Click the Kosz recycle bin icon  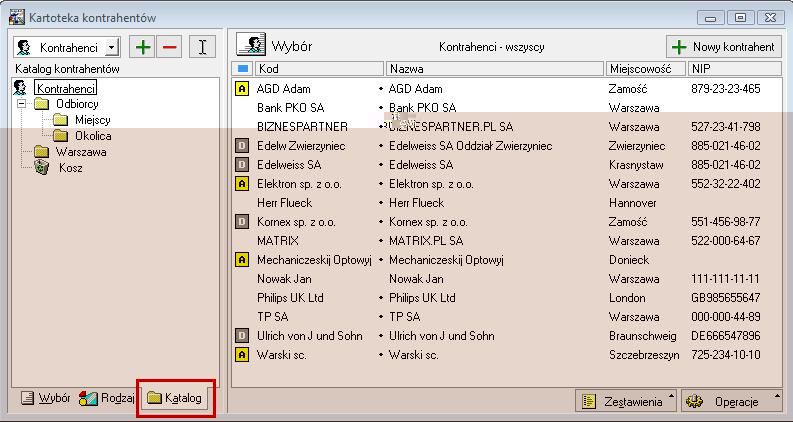click(x=41, y=167)
